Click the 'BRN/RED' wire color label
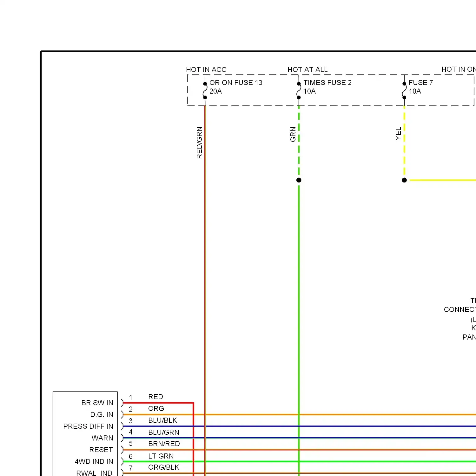The image size is (476, 476). point(164,444)
